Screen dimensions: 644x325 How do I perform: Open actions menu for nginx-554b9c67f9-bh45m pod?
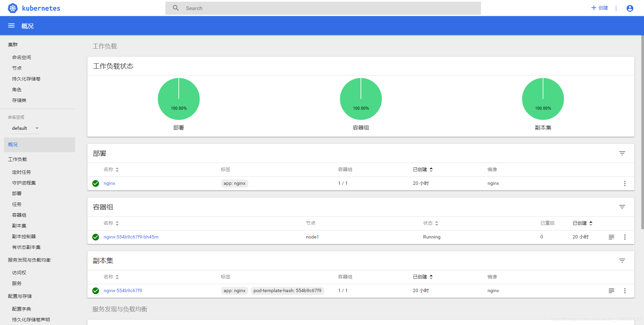coord(625,237)
